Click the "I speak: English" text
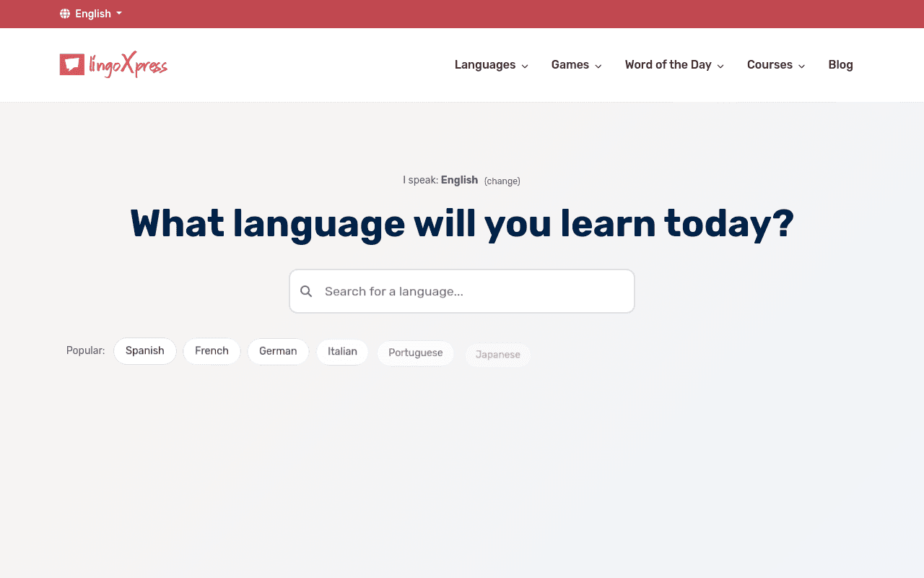The image size is (924, 578). (x=440, y=180)
